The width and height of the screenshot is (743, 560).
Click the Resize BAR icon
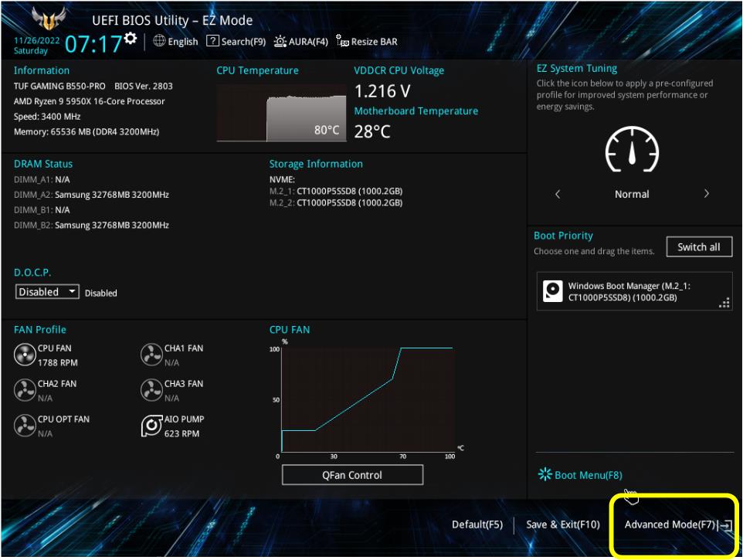coord(342,41)
